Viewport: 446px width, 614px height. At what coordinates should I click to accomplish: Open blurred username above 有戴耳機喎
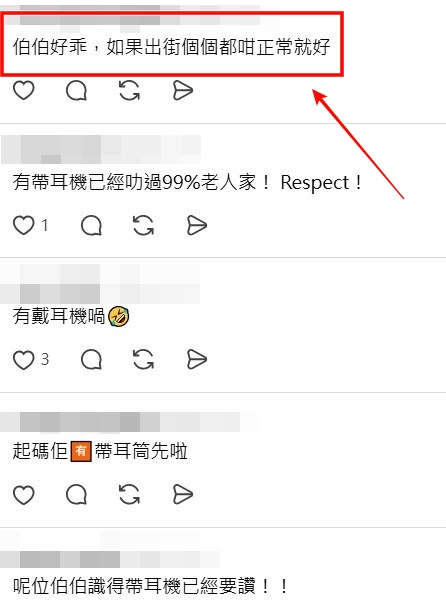(100, 284)
